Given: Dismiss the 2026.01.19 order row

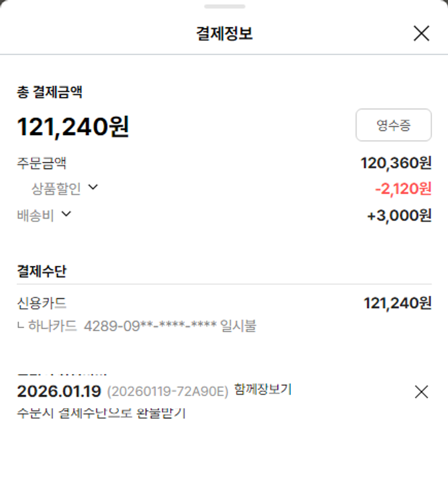Looking at the screenshot, I should (421, 392).
